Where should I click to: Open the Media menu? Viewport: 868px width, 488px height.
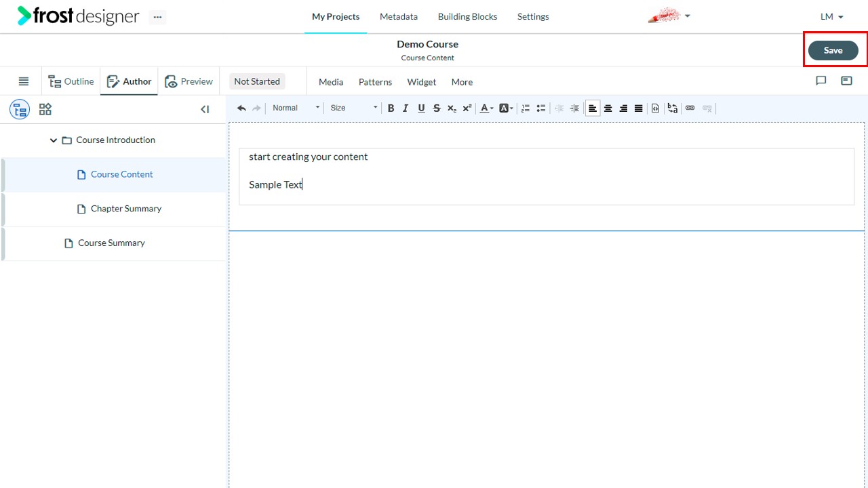[x=331, y=82]
